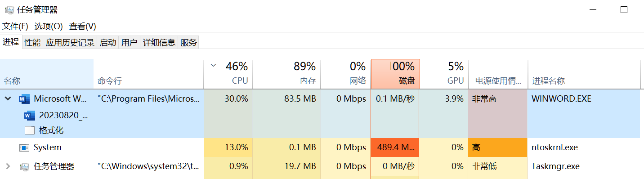Switch to the 性能 tab
This screenshot has height=179, width=644.
[32, 43]
